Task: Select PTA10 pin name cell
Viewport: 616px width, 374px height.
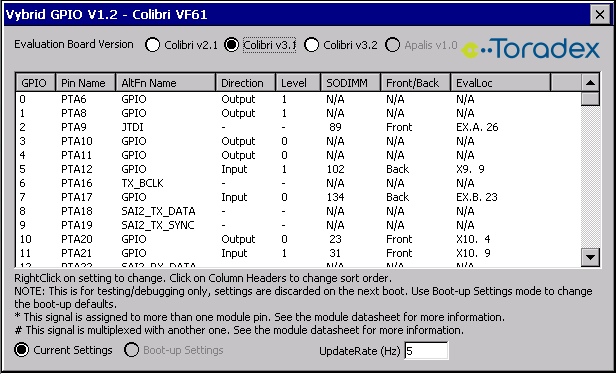Action: (77, 141)
